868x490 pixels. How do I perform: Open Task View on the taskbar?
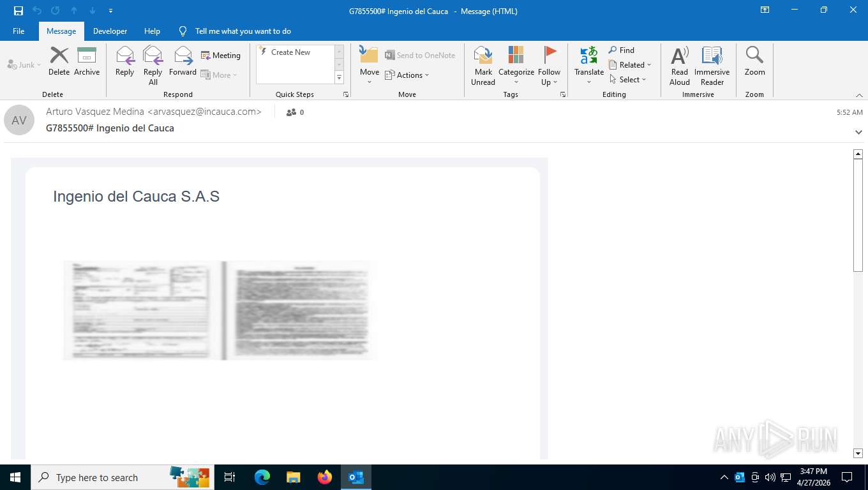230,477
